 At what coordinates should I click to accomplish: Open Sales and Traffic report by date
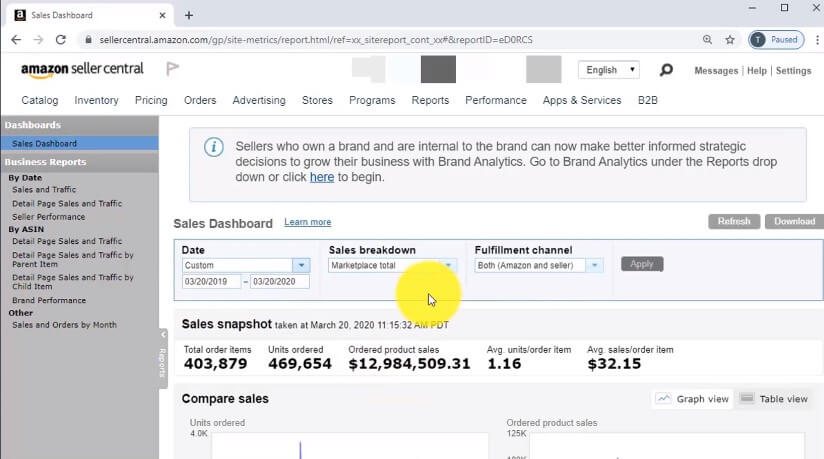coord(44,189)
